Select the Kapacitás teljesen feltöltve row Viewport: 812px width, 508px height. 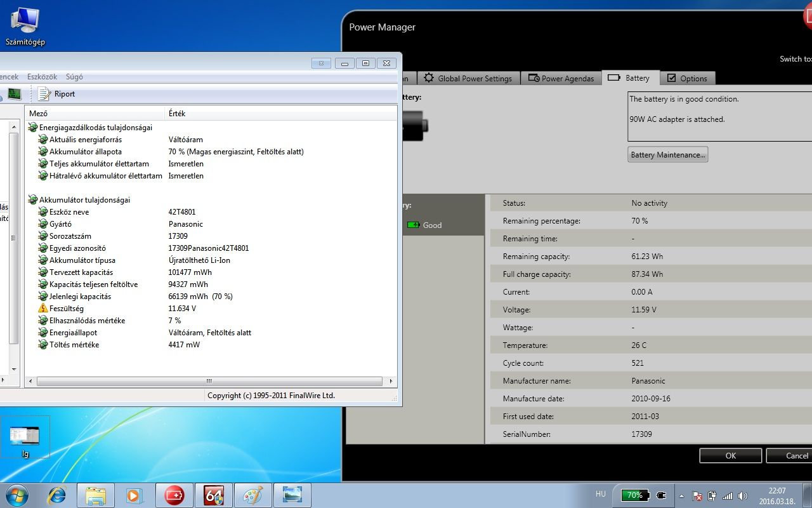[211, 284]
